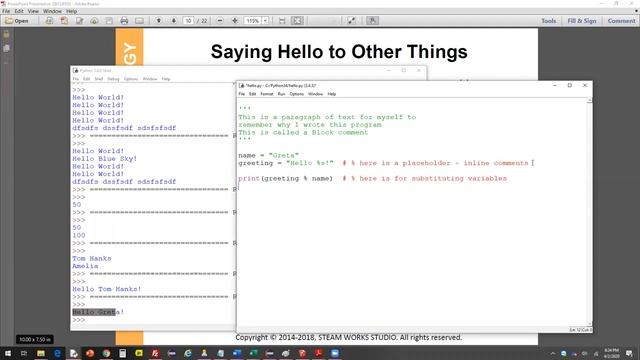This screenshot has height=360, width=640.
Task: Open Debug menu in Python Shell window
Action: 113,79
